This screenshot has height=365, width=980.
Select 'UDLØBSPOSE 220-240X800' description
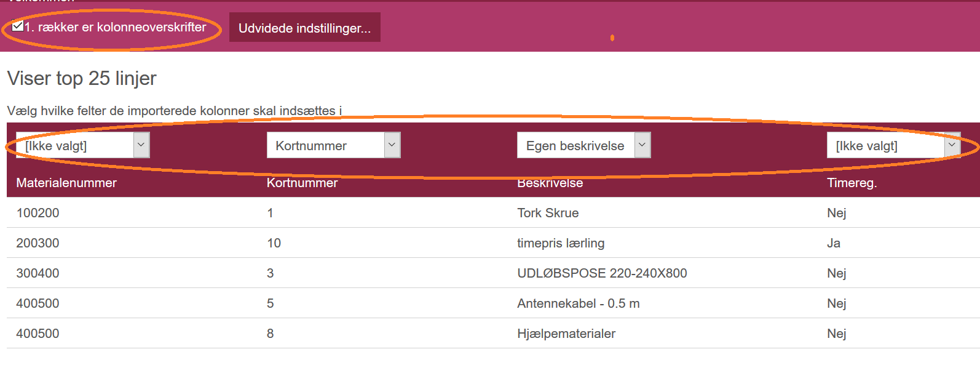602,273
